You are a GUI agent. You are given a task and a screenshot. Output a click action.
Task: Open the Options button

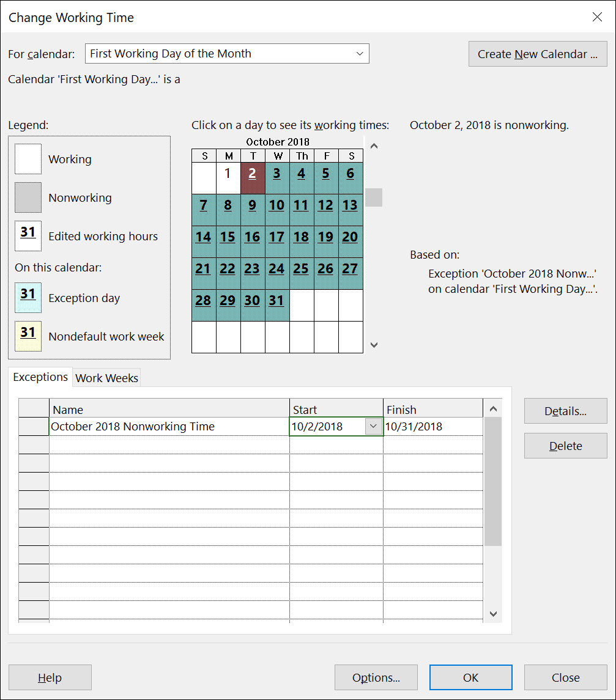pos(376,677)
